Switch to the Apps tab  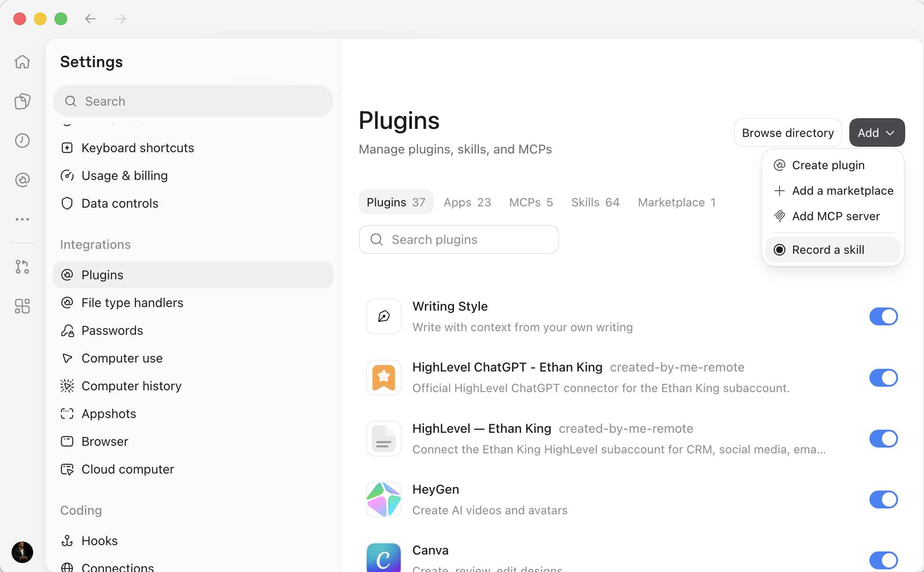(467, 202)
